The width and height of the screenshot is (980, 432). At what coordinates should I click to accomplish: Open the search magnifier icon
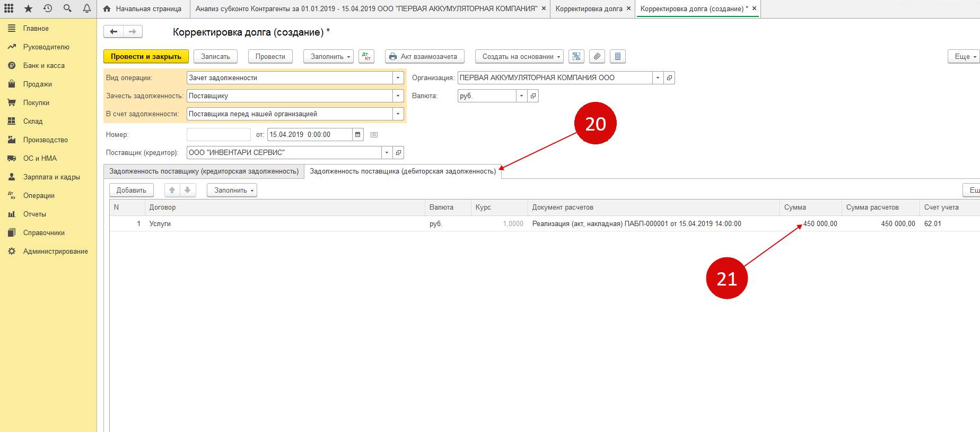click(x=67, y=8)
